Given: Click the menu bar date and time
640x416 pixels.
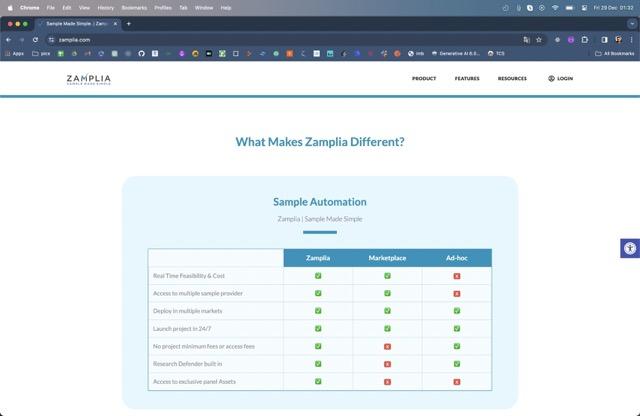Looking at the screenshot, I should pyautogui.click(x=613, y=8).
